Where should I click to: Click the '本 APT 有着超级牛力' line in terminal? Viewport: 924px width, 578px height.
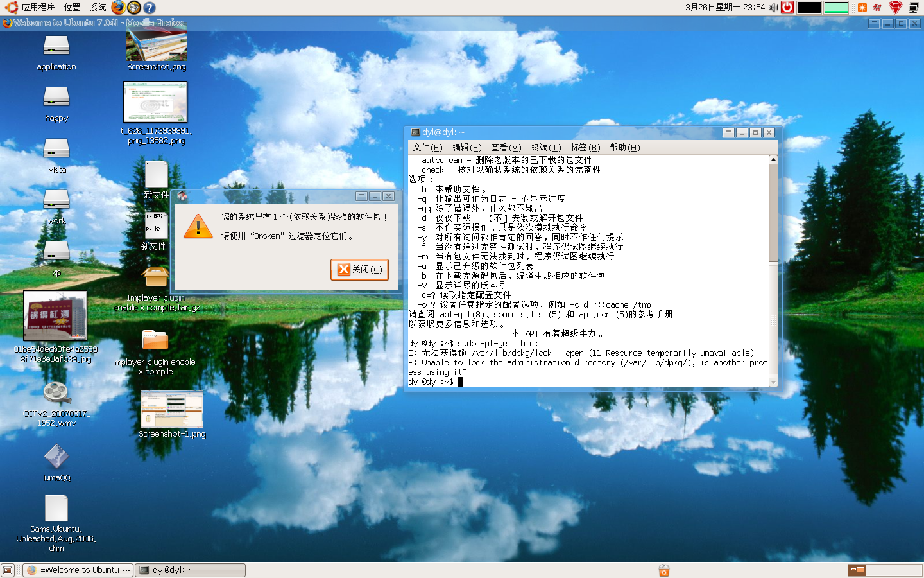[557, 333]
